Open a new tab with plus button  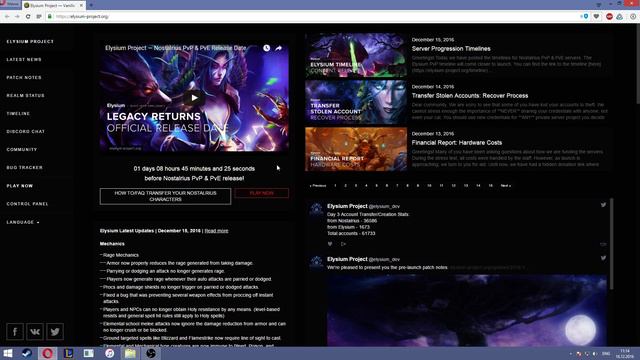point(91,5)
